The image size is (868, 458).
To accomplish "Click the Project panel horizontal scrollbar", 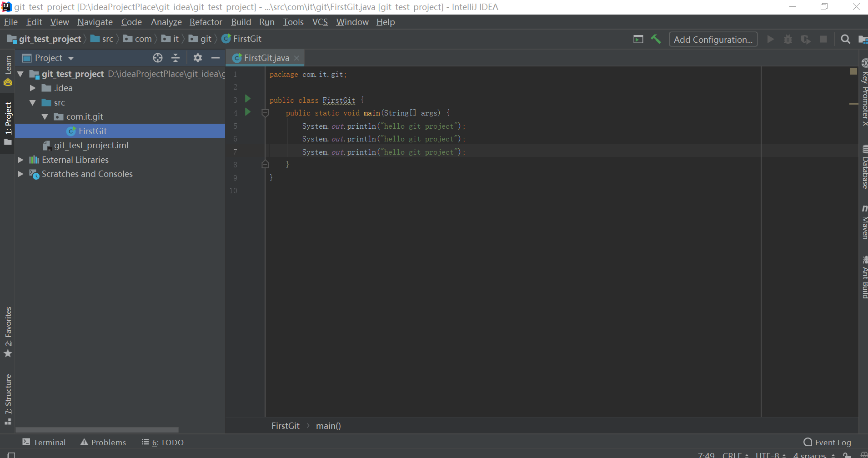I will pyautogui.click(x=97, y=429).
